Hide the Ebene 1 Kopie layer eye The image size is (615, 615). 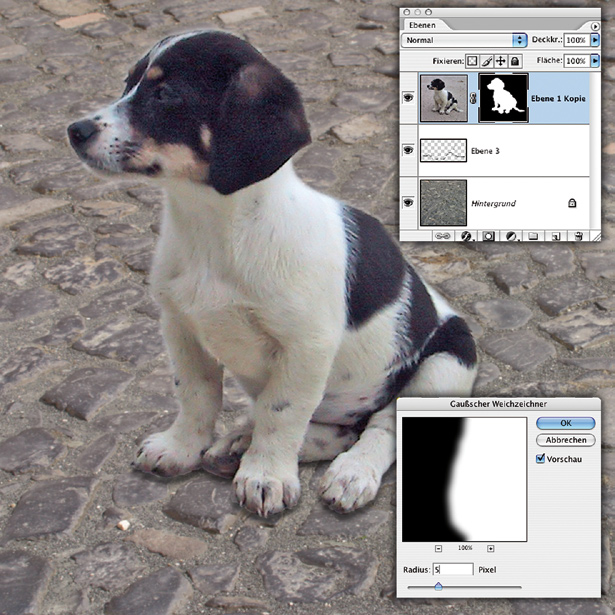(408, 97)
